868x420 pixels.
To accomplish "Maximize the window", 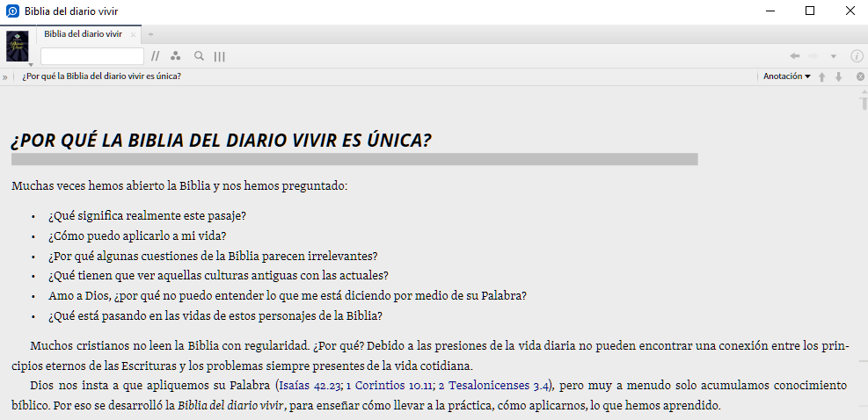I will coord(810,11).
